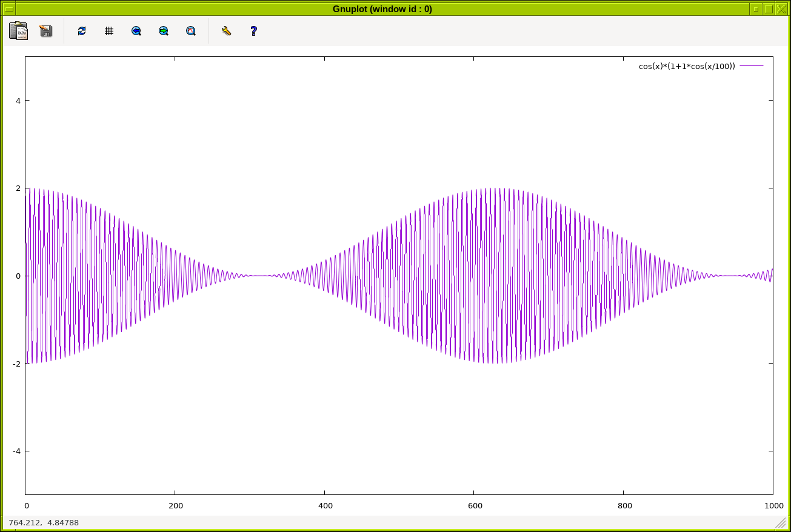Click the export plot to file icon
The image size is (791, 532).
[x=46, y=31]
